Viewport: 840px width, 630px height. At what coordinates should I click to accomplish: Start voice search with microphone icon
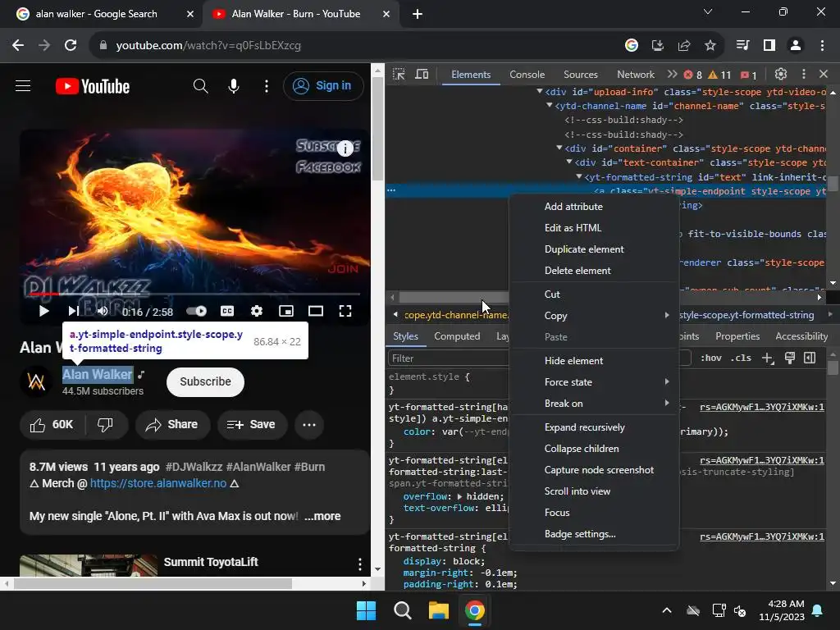point(234,85)
